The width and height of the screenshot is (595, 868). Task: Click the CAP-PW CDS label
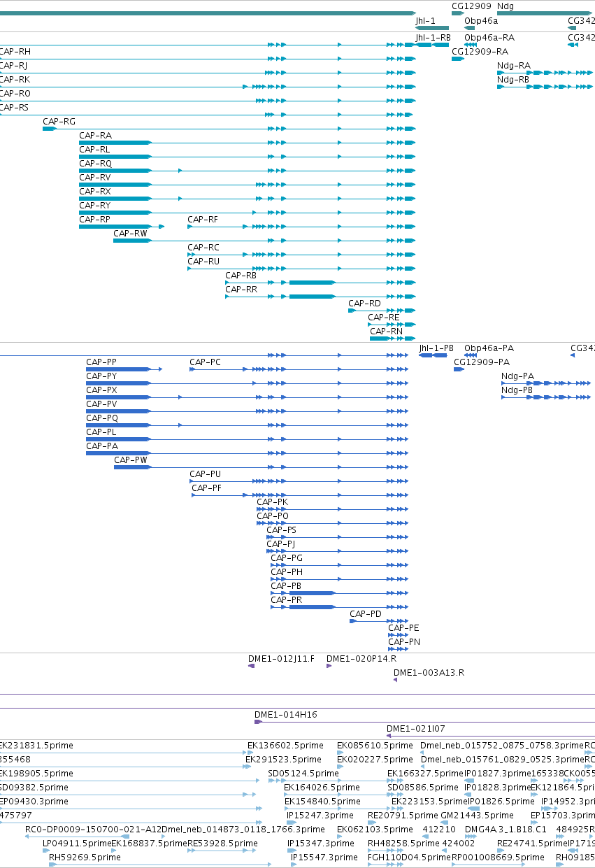point(131,460)
